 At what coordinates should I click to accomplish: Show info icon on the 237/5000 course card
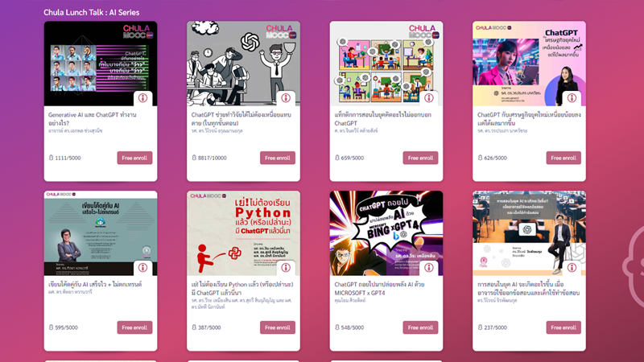[x=572, y=268]
